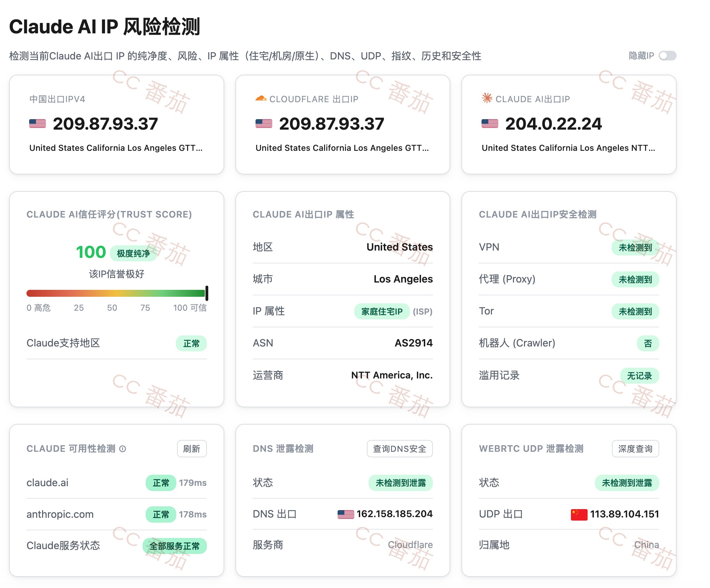
Task: Click the anthropic.com row label
Action: (x=60, y=514)
